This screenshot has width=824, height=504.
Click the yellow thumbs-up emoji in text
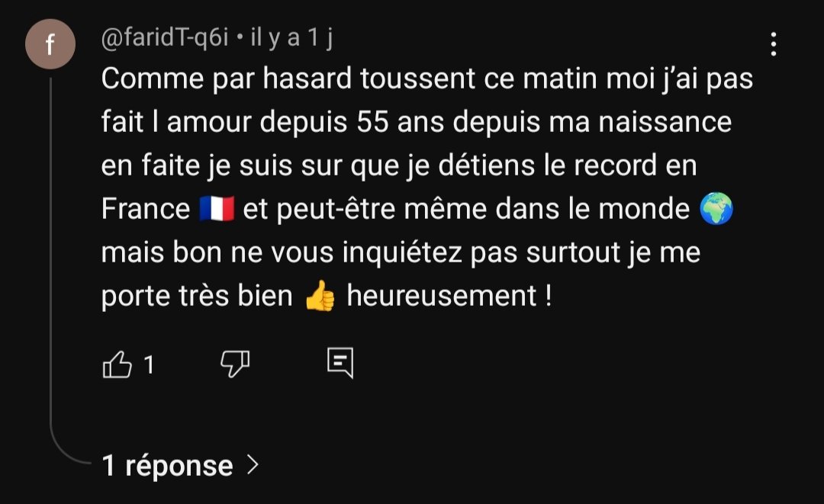click(x=320, y=296)
